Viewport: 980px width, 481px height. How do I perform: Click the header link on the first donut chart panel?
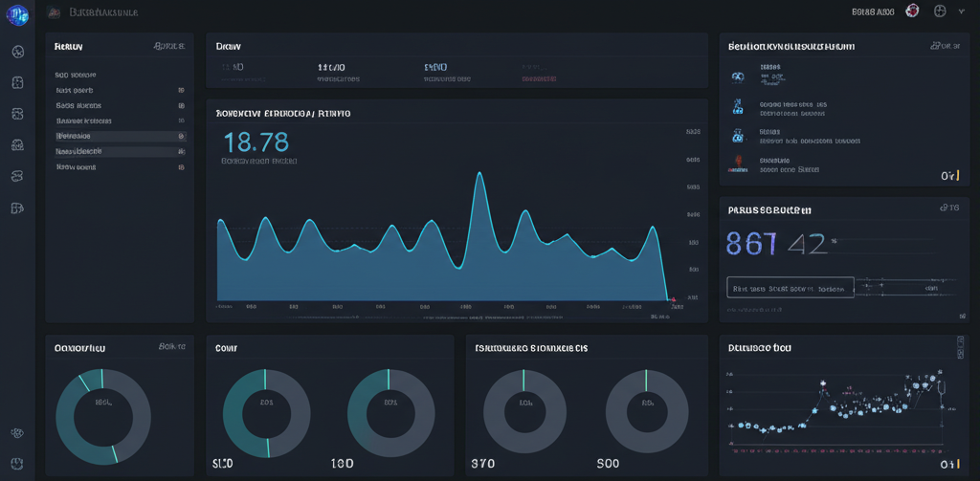(171, 347)
